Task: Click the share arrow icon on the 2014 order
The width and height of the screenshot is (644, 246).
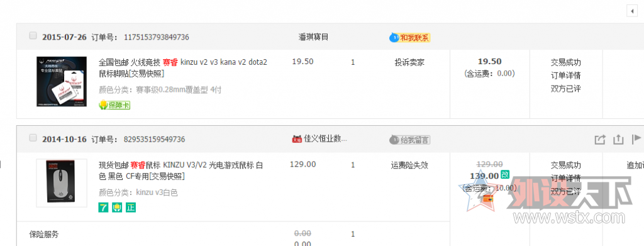Action: pyautogui.click(x=600, y=140)
